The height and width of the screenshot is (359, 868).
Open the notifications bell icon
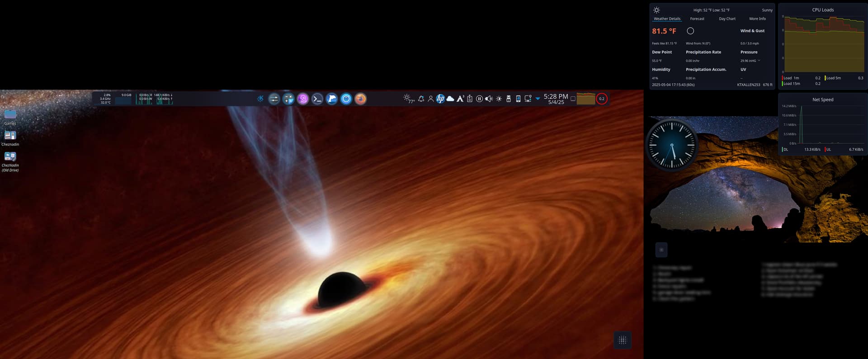[421, 99]
